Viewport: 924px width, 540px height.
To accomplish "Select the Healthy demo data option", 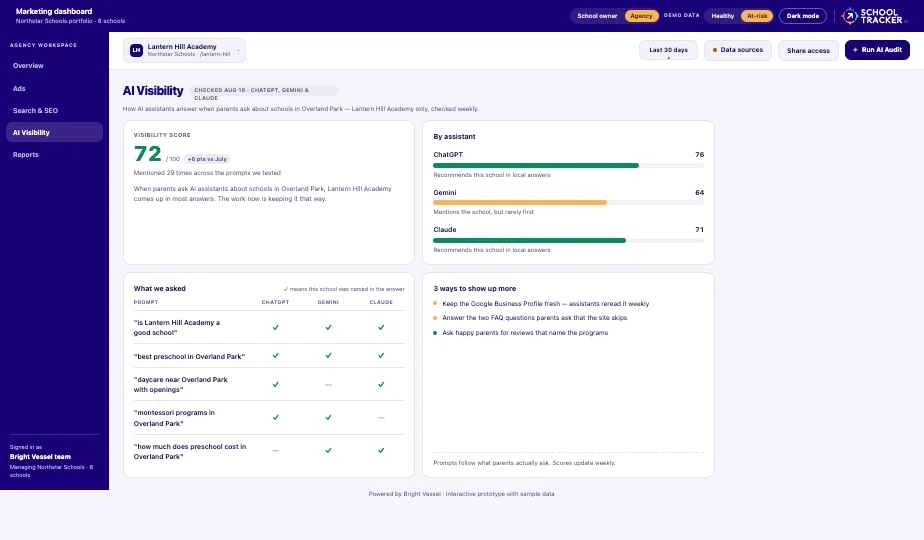I will tap(722, 16).
